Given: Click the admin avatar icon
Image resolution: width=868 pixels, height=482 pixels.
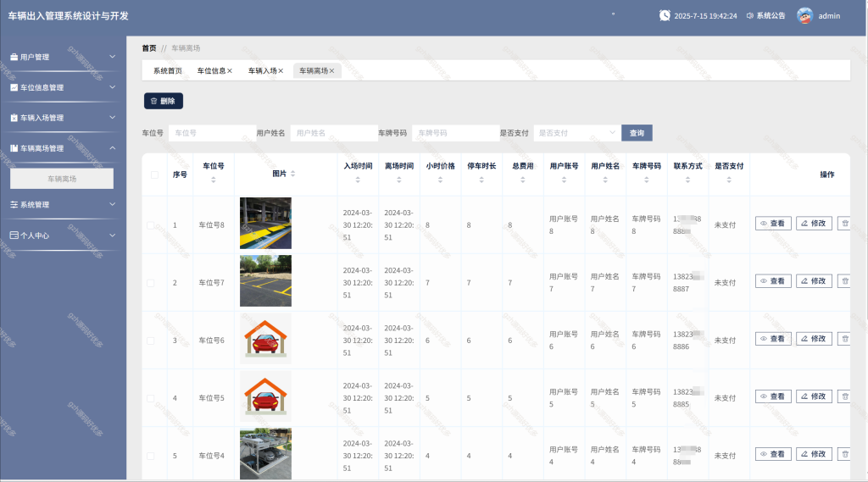Looking at the screenshot, I should [x=804, y=15].
